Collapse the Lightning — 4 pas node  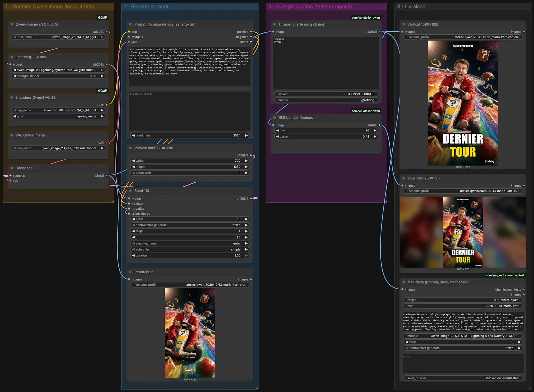[12, 57]
